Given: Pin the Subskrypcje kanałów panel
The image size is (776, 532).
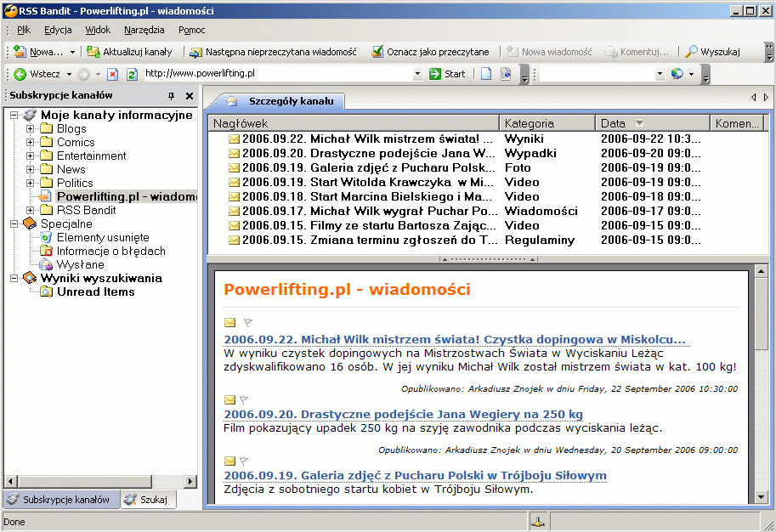Looking at the screenshot, I should [171, 96].
